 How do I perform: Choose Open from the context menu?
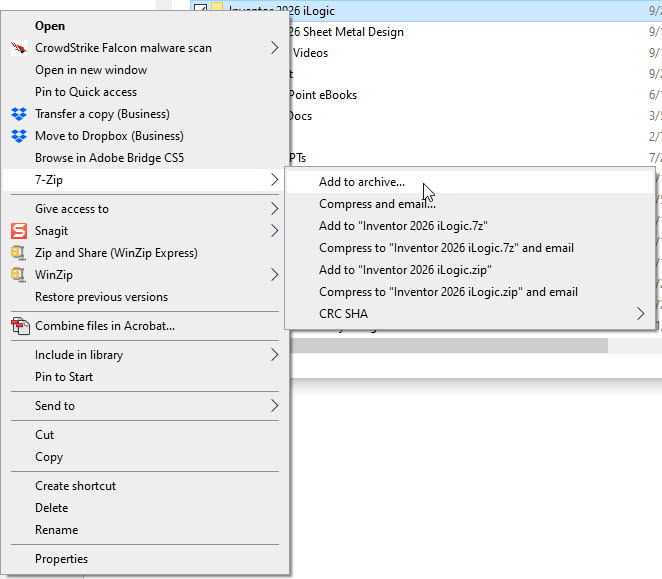pos(146,26)
